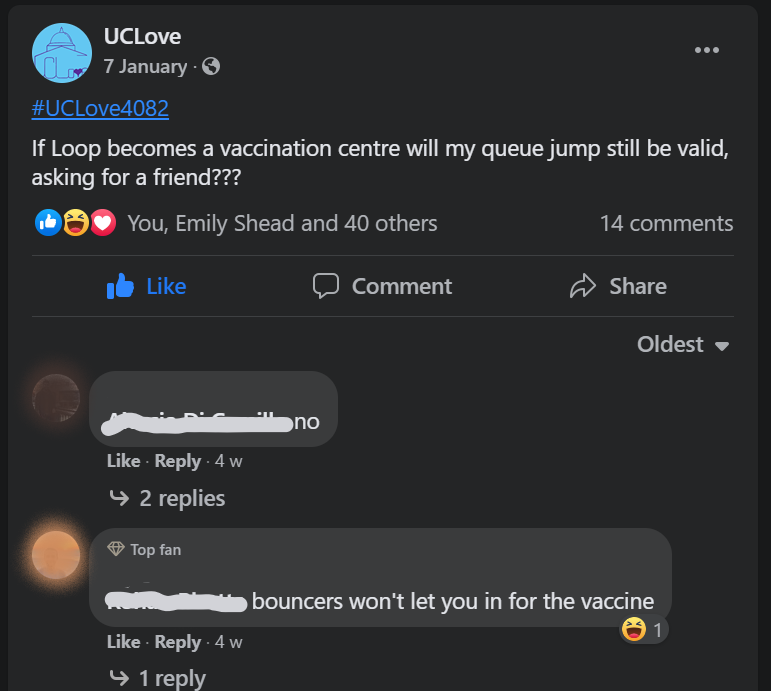Screen dimensions: 771x691
Task: Click the globe public-visibility icon
Action: pyautogui.click(x=211, y=66)
